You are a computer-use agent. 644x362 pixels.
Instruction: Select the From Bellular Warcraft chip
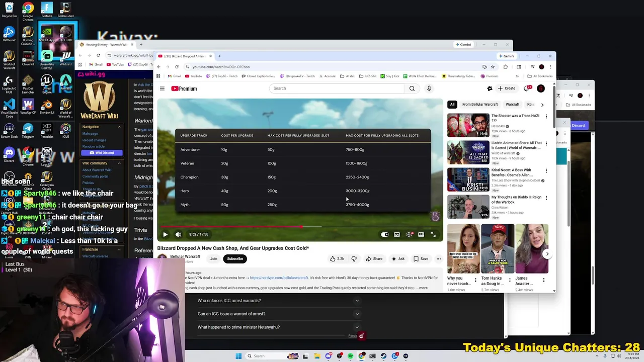[x=480, y=105]
